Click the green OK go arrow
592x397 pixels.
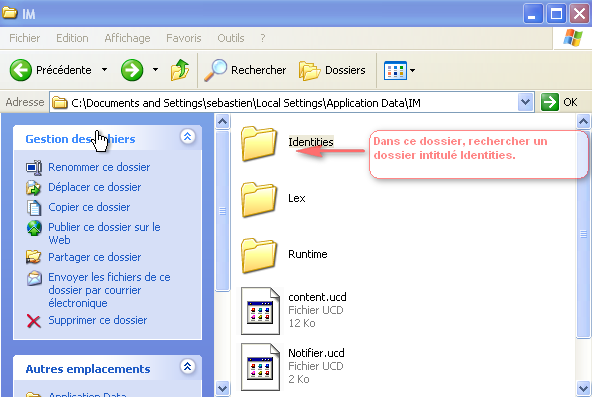[549, 102]
